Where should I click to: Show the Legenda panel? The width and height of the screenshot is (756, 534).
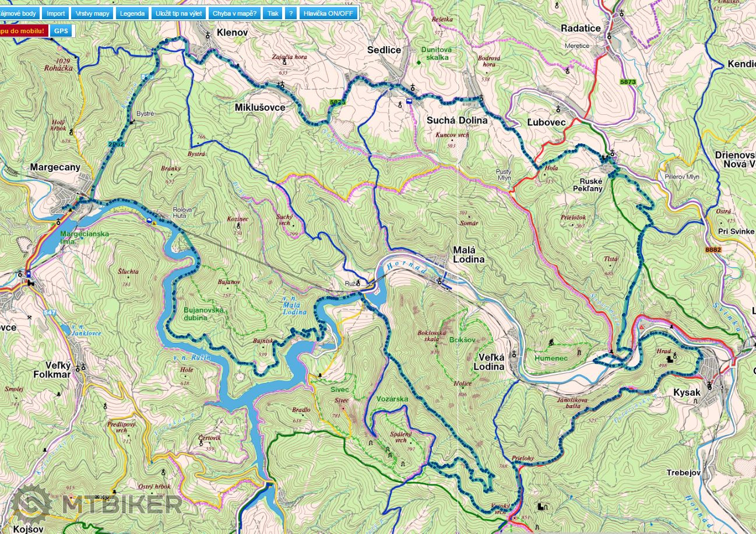coord(132,13)
